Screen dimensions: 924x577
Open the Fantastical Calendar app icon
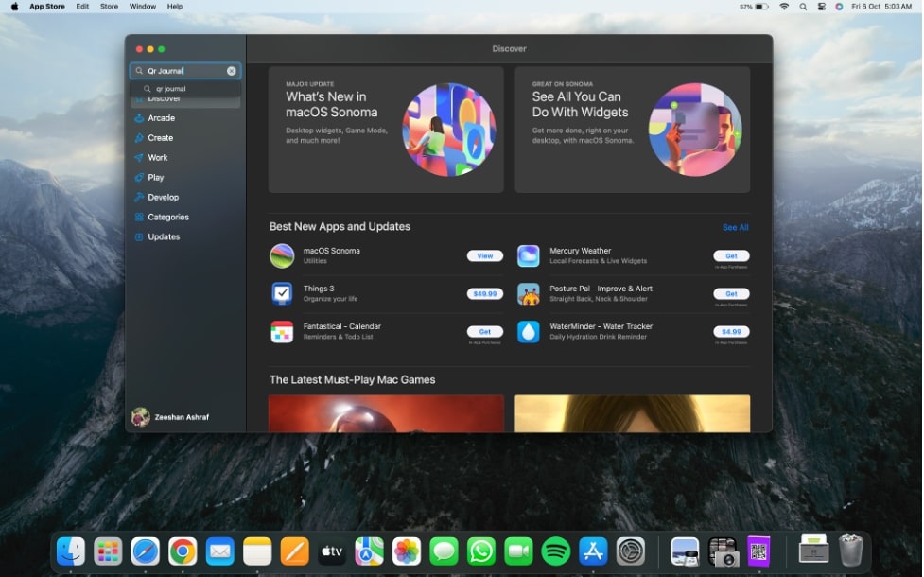pos(282,331)
